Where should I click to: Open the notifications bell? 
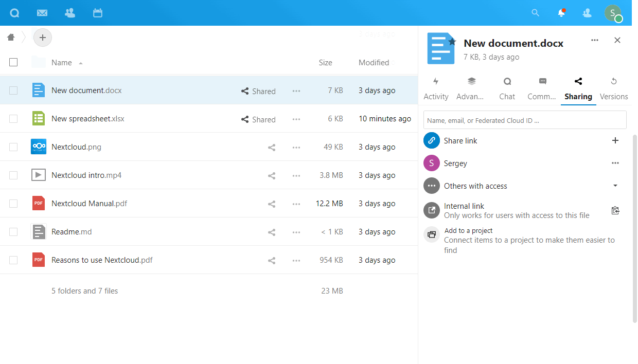pos(561,13)
